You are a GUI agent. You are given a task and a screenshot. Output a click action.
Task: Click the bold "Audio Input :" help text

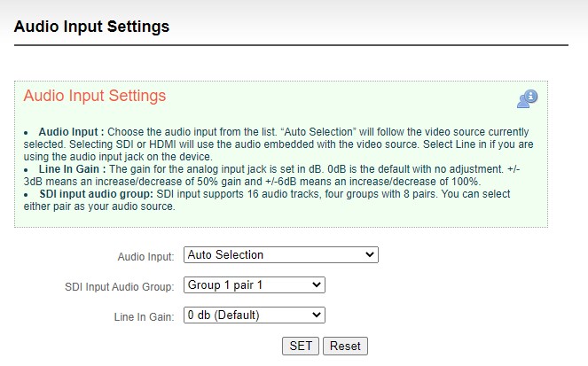click(x=71, y=132)
